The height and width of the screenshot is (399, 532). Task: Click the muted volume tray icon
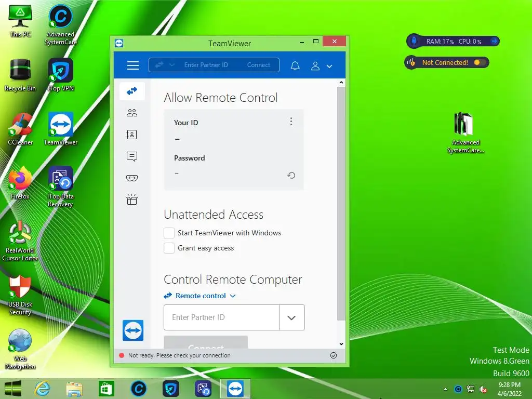[x=483, y=389]
